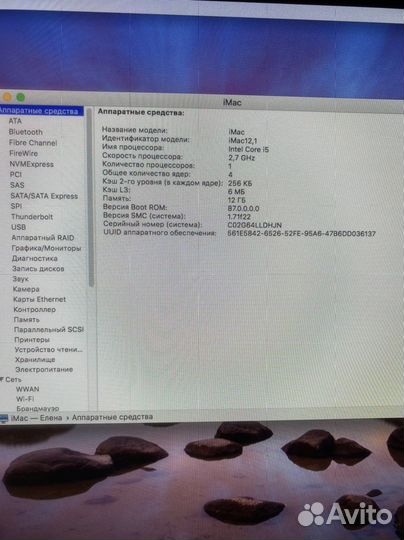Open the Хранилище section
The width and height of the screenshot is (404, 540).
coord(35,360)
